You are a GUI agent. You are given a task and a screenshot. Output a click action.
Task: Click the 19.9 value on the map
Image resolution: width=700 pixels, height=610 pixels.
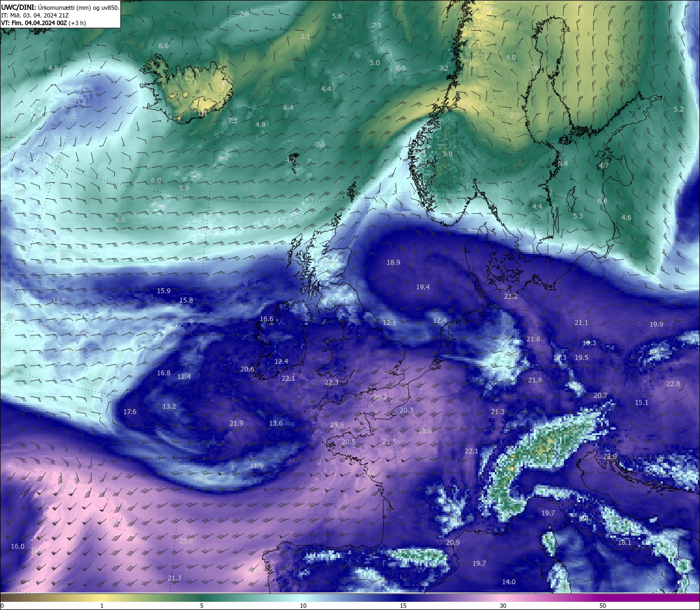click(x=656, y=324)
